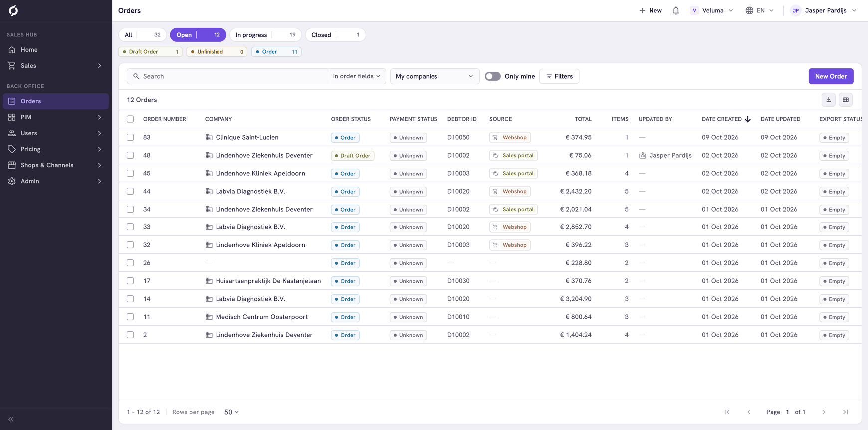Click the Home icon in the sidebar

[x=12, y=50]
